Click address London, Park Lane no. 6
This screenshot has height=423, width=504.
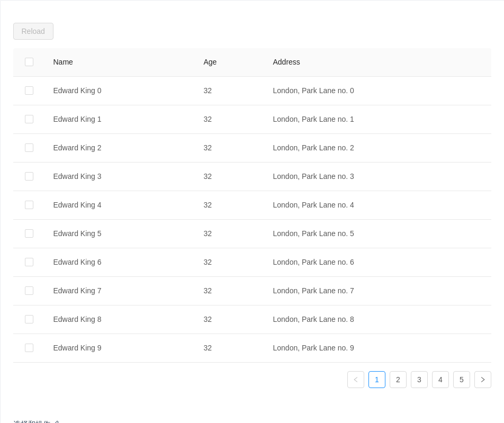point(313,262)
